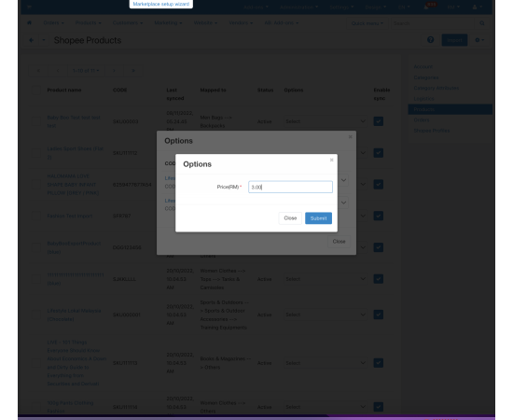Close the inner Options dialog with X
This screenshot has width=513, height=420.
(331, 160)
